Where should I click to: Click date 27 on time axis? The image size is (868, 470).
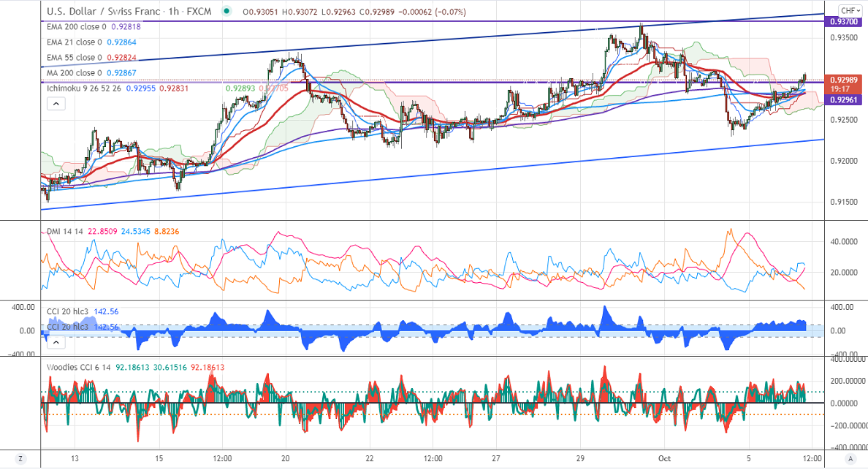(496, 458)
